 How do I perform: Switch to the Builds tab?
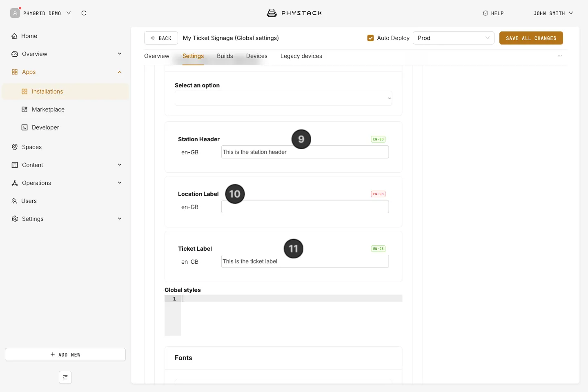[225, 56]
